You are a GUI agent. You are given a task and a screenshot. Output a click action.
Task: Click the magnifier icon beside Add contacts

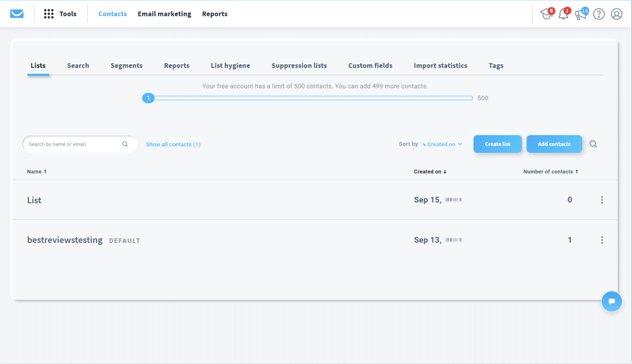coord(593,144)
